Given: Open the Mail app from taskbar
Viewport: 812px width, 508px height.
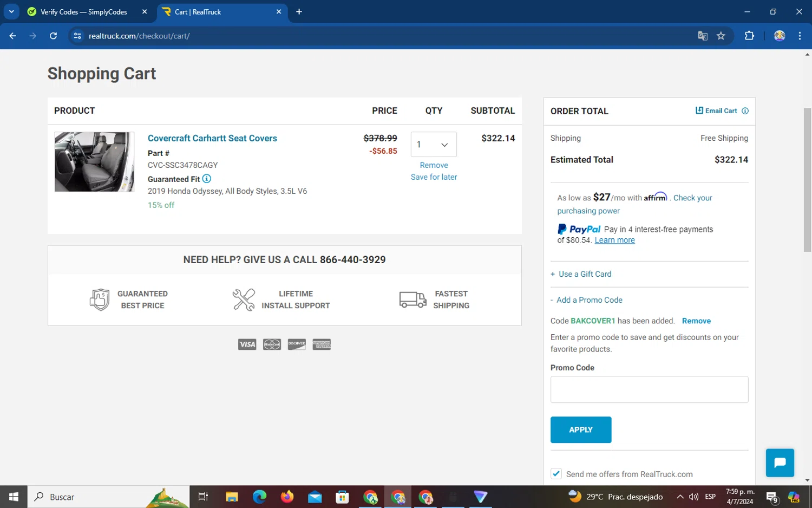Looking at the screenshot, I should (315, 497).
